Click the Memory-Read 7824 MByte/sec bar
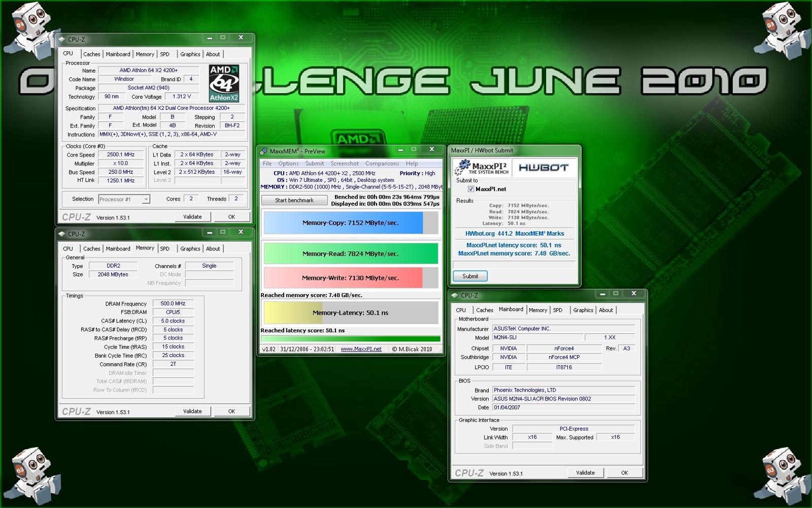The image size is (812, 508). point(351,253)
